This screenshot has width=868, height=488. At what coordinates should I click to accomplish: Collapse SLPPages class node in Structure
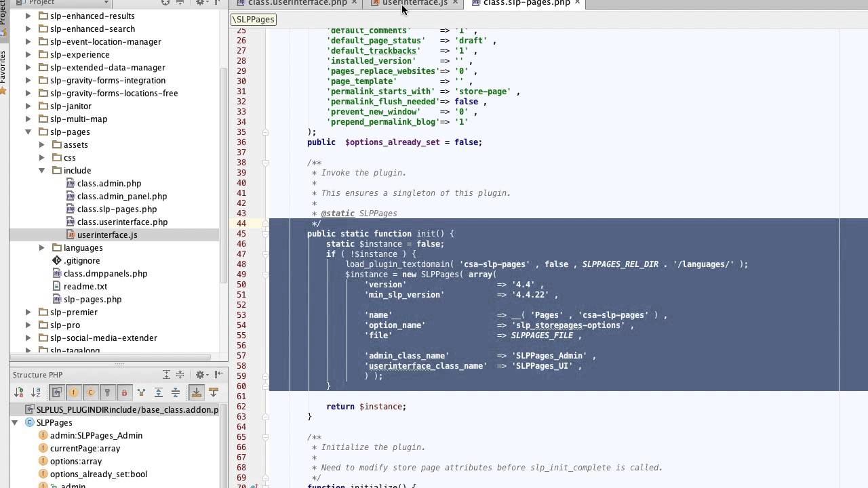point(15,422)
